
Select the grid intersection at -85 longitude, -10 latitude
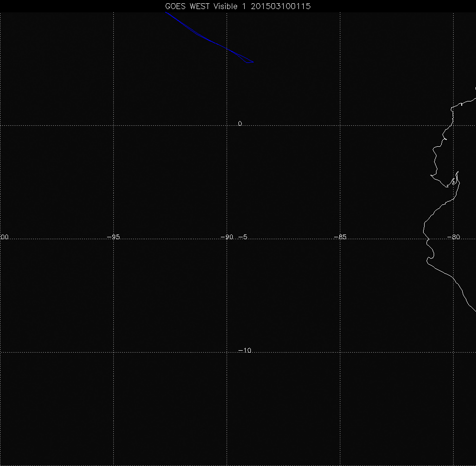pos(340,352)
